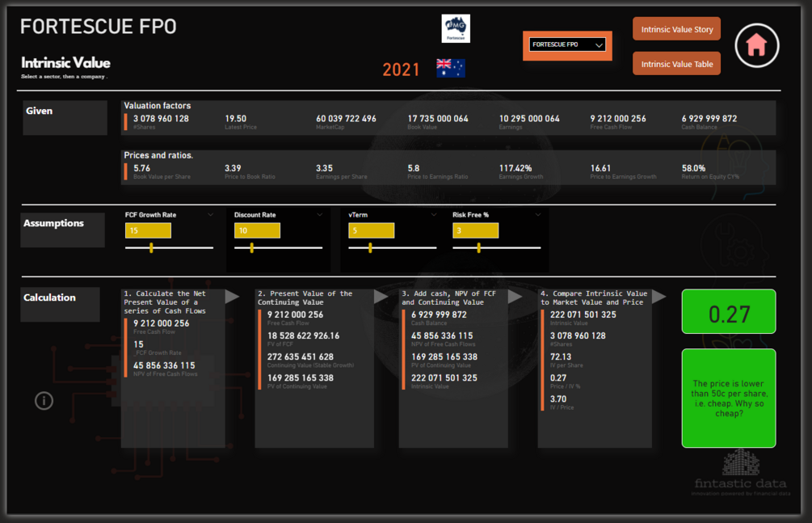This screenshot has height=523, width=812.
Task: Click IV / Price value 3.70
Action: 558,399
